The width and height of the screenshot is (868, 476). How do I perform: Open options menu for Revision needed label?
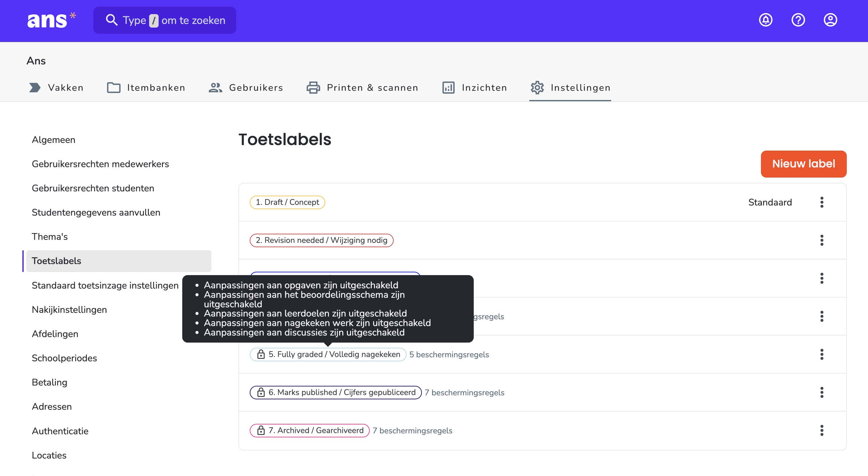[821, 240]
